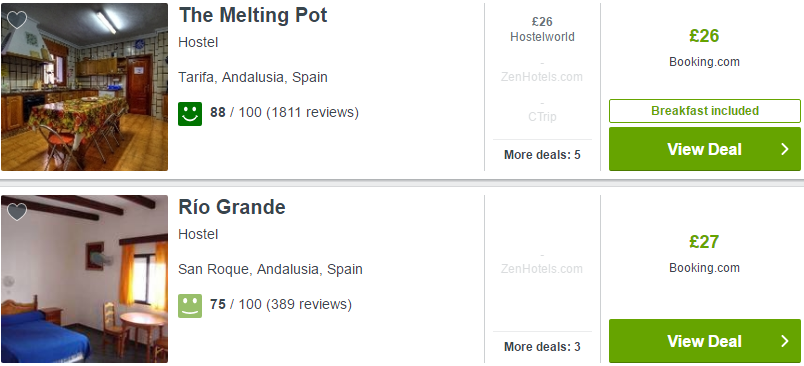Click chevron arrow on Melting Pot View Deal
Screen dimensions: 804x366
point(785,149)
